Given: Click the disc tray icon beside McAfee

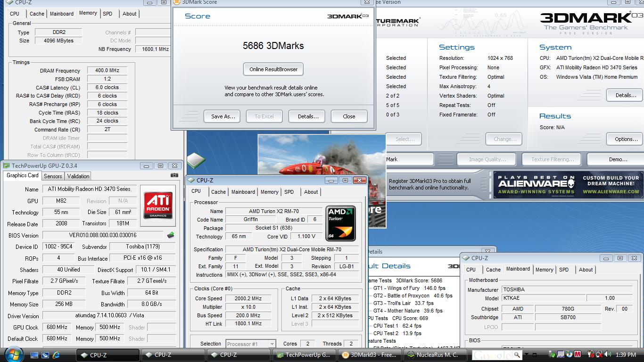Looking at the screenshot, I should [569, 354].
